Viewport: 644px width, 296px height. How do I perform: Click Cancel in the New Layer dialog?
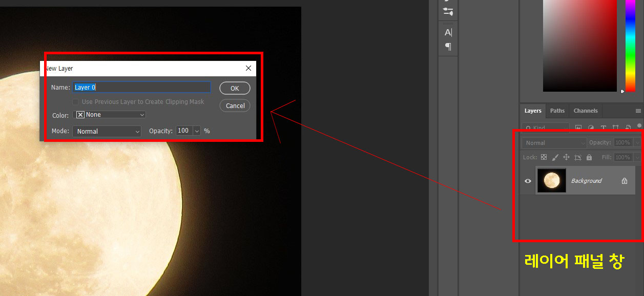point(235,105)
